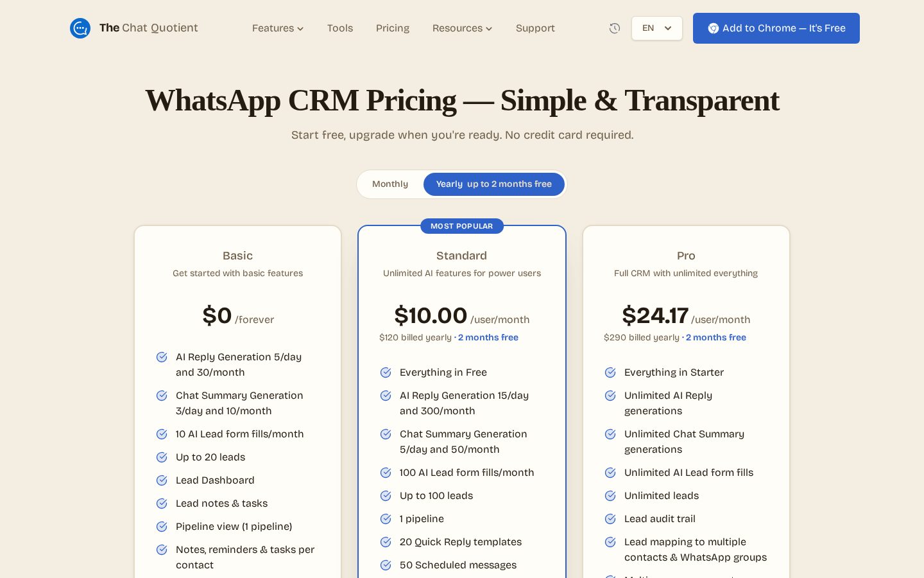The image size is (924, 578).
Task: Click 'Full CRM with unlimited everything' text
Action: click(686, 273)
